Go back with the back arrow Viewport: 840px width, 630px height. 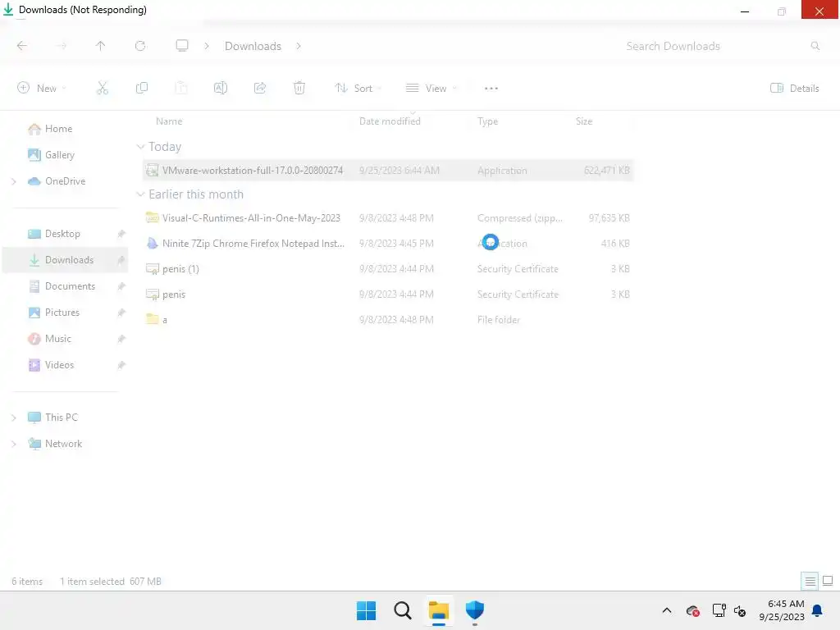point(22,46)
